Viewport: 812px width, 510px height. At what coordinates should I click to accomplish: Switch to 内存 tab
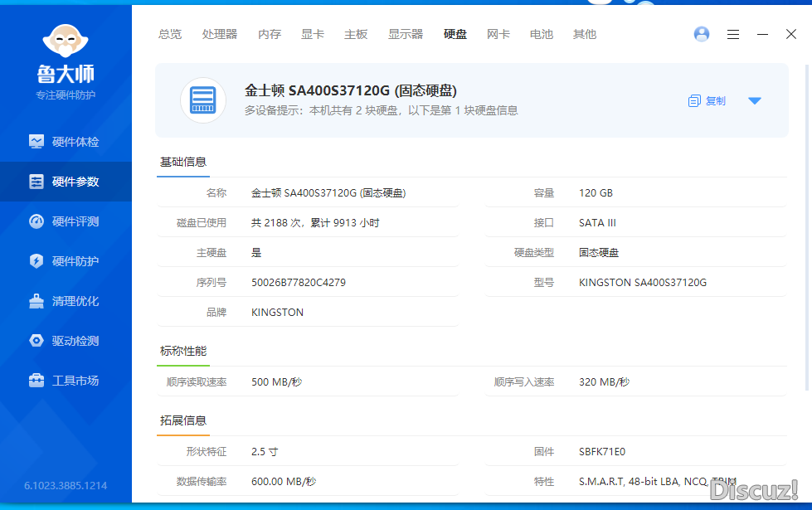pyautogui.click(x=270, y=34)
